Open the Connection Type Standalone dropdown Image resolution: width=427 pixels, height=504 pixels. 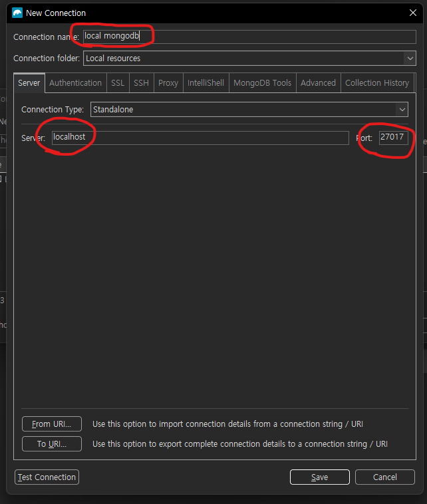coord(249,109)
